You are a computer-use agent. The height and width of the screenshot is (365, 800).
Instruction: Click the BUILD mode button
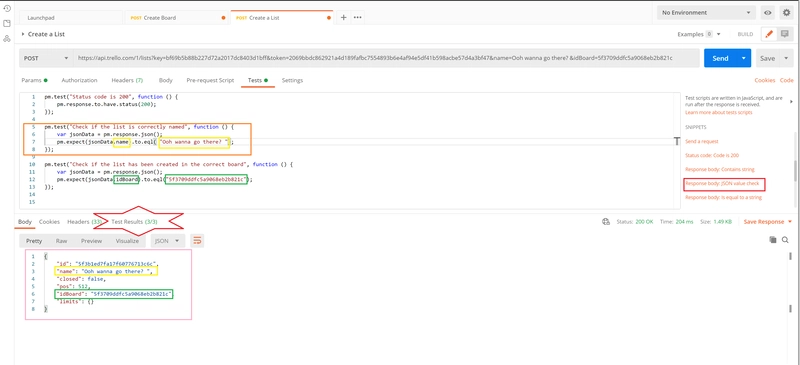(x=745, y=34)
